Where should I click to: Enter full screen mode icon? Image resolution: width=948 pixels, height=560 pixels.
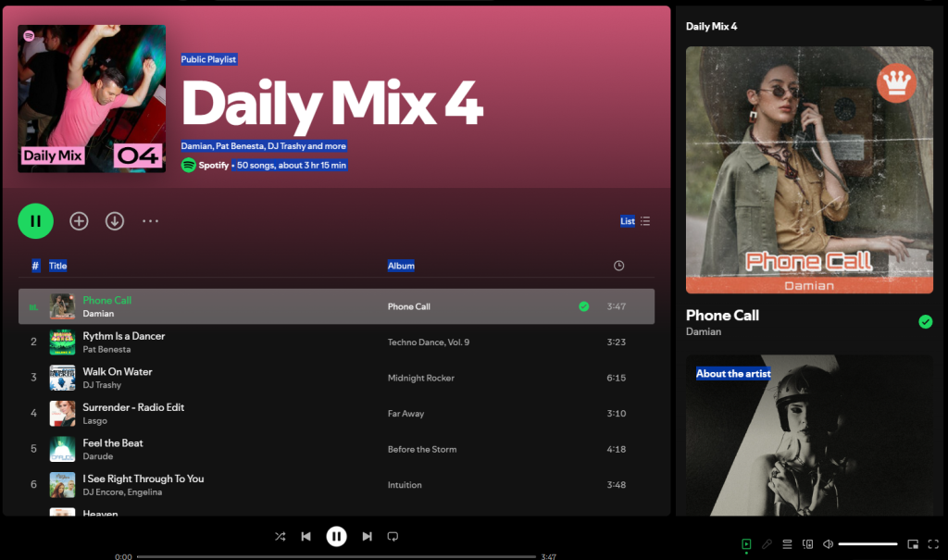(x=933, y=544)
